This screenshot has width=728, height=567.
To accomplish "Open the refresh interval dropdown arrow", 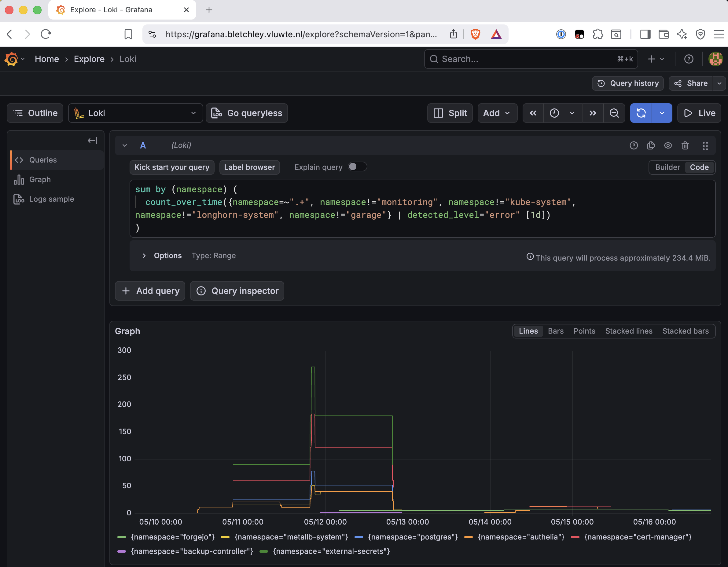I will tap(662, 113).
